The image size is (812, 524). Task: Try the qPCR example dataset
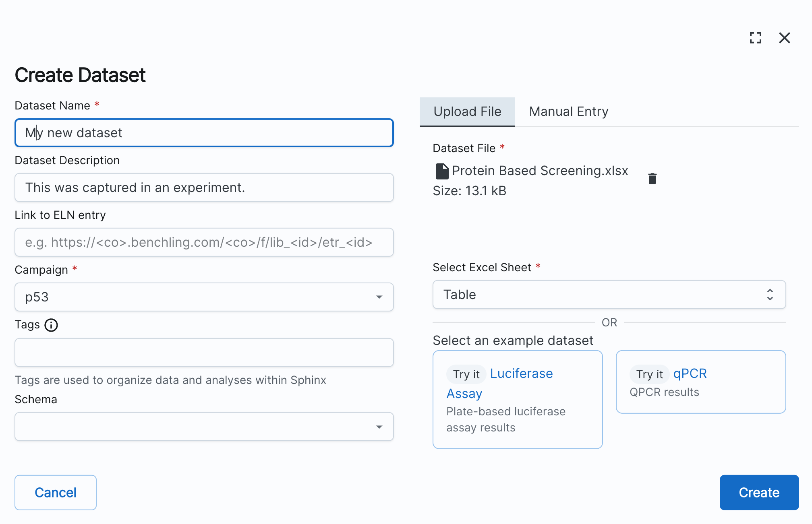click(x=690, y=373)
